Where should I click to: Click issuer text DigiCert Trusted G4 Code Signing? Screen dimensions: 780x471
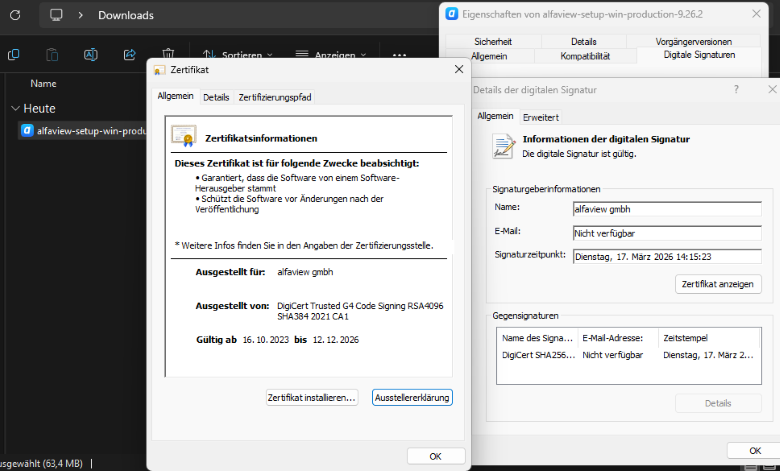(x=360, y=311)
